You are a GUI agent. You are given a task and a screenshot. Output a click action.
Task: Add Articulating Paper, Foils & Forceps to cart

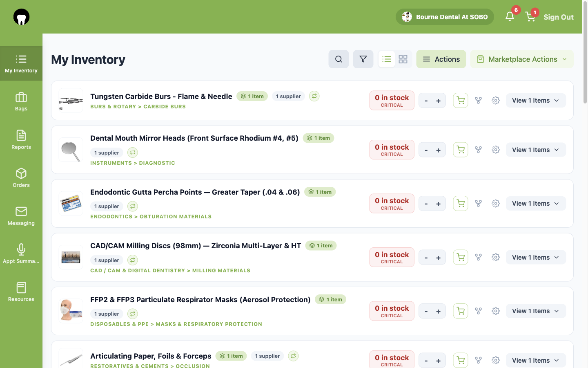click(x=461, y=360)
